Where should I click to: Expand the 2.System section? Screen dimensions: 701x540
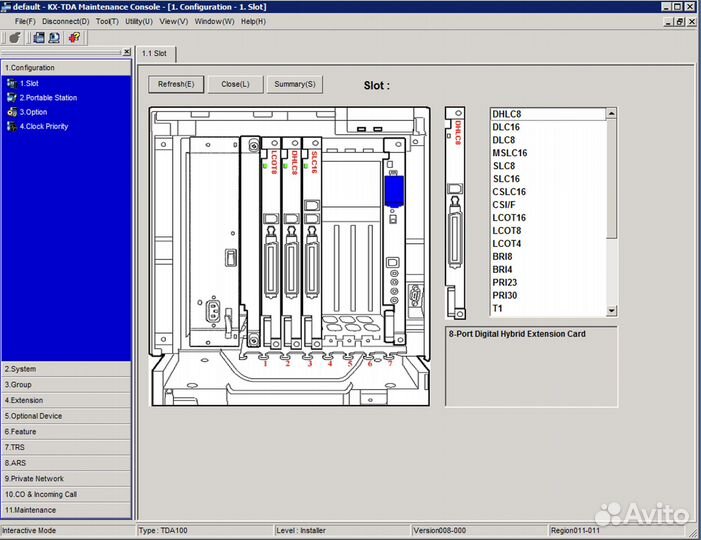(66, 369)
